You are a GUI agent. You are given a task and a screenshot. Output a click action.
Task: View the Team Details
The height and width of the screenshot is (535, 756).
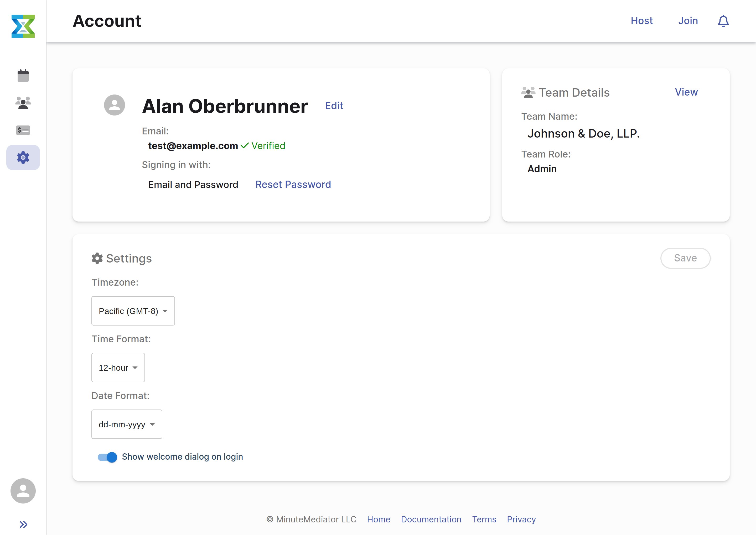pyautogui.click(x=686, y=92)
